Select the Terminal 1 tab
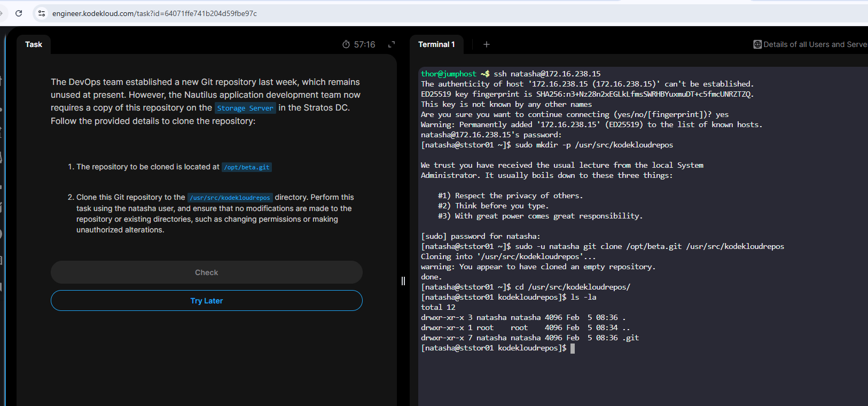 coord(436,44)
